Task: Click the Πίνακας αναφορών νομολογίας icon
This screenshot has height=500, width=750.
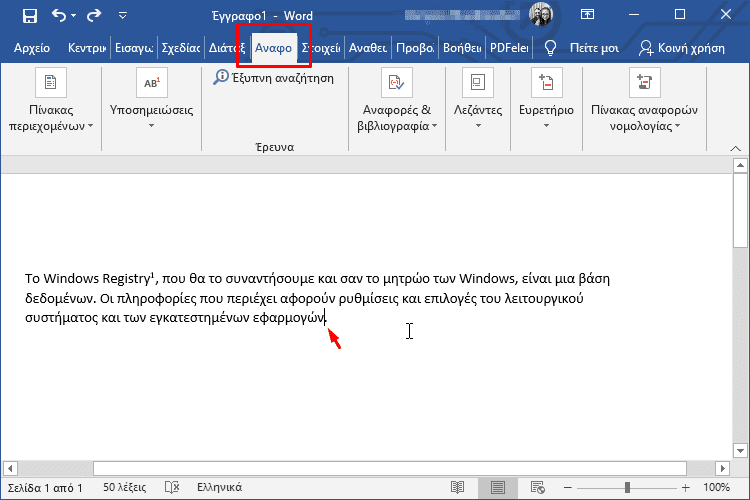Action: tap(645, 82)
